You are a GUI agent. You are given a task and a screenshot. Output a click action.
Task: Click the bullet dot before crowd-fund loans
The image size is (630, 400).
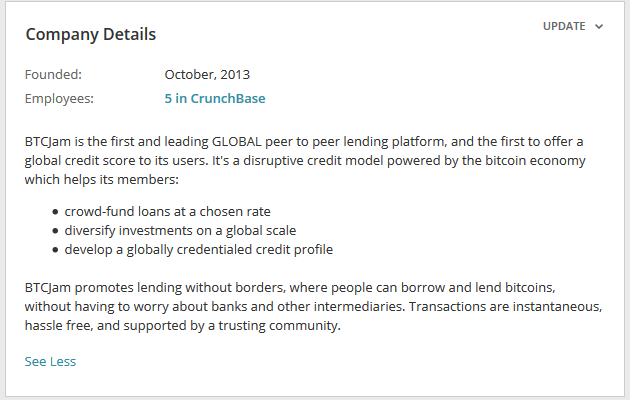(x=55, y=212)
